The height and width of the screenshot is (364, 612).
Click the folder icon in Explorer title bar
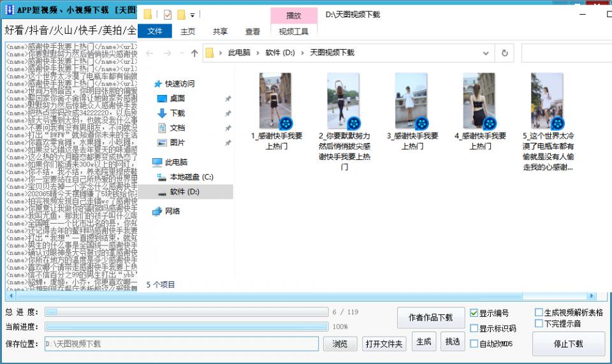[x=148, y=15]
